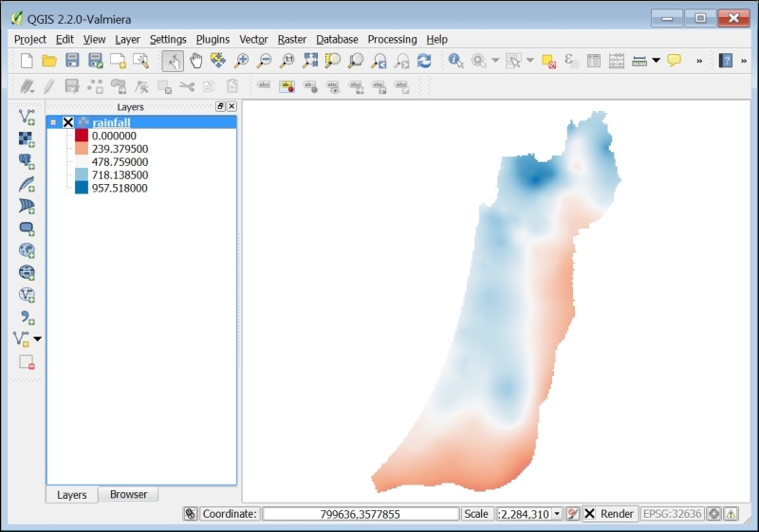
Task: Click Add Vector Layer sidebar icon
Action: tap(27, 117)
